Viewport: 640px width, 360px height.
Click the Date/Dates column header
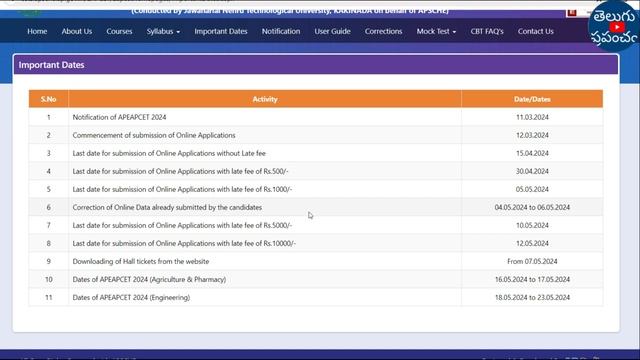[532, 99]
